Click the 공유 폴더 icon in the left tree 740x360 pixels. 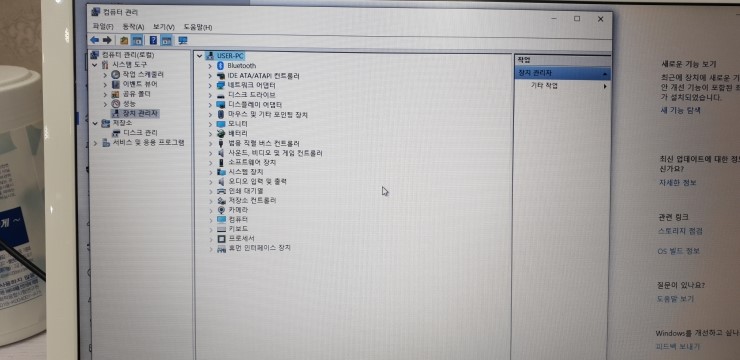point(116,94)
